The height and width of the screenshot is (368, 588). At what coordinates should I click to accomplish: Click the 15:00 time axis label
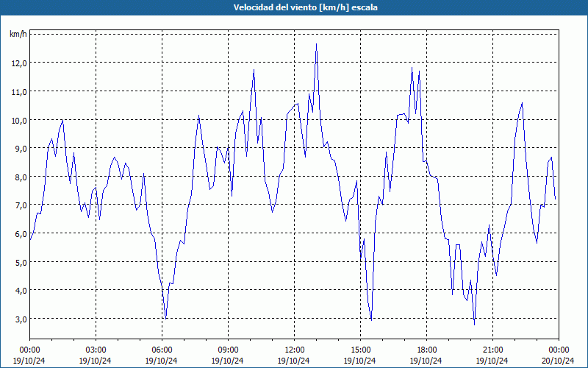point(360,350)
